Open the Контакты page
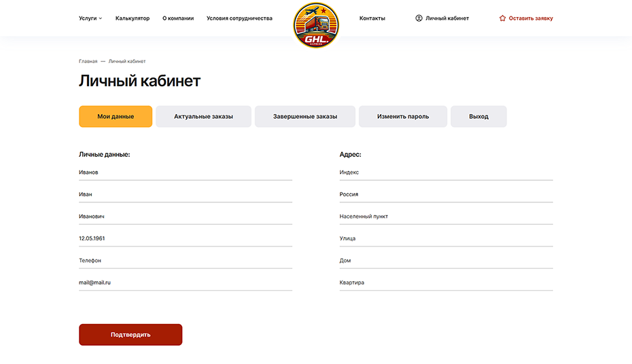632x364 pixels. click(x=372, y=18)
